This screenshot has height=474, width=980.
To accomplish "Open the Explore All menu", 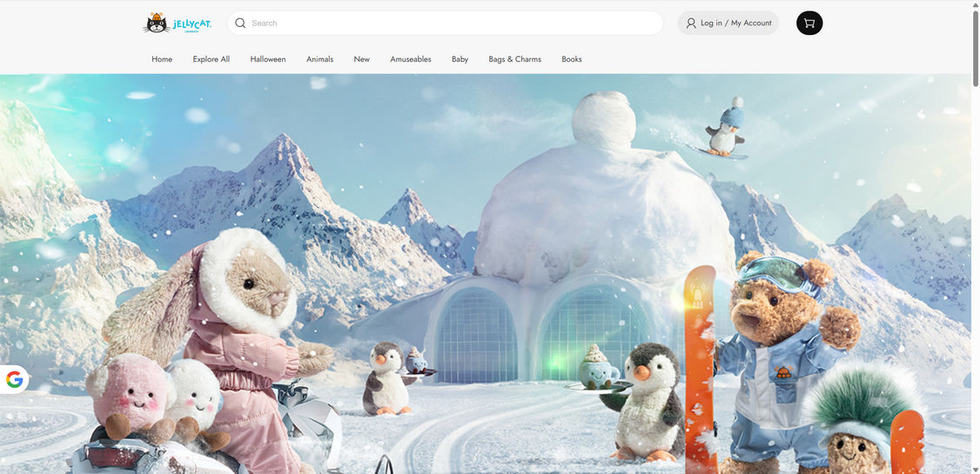I will [x=211, y=59].
